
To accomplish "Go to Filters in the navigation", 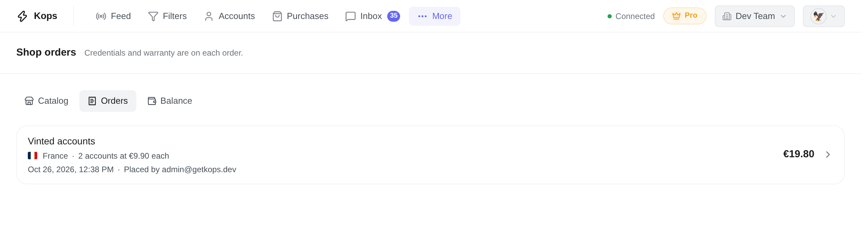I will coord(167,16).
